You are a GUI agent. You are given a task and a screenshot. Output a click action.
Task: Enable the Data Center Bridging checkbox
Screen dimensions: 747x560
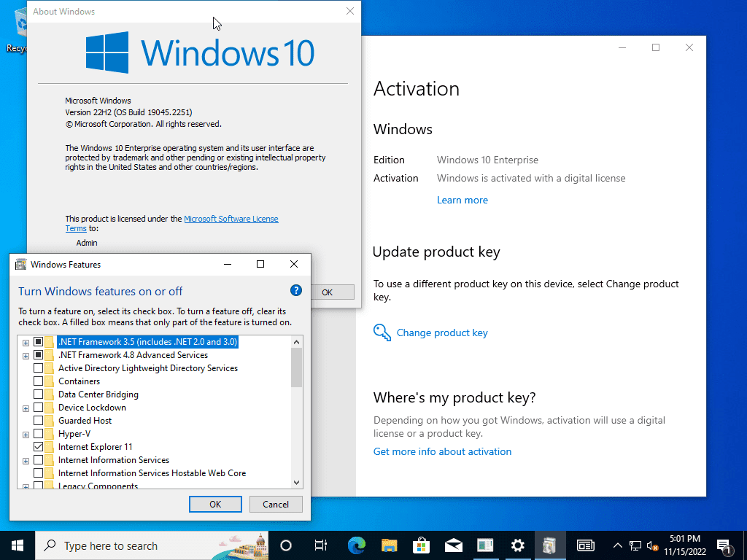coord(38,394)
